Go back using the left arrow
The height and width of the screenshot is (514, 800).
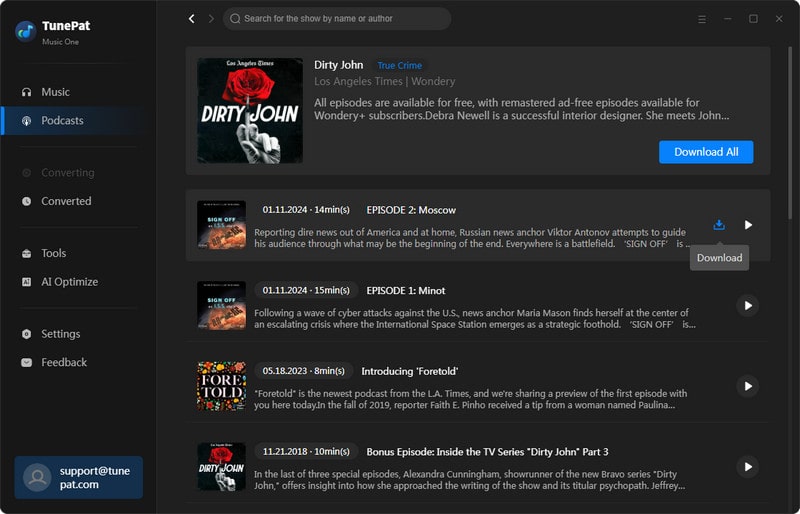tap(192, 19)
